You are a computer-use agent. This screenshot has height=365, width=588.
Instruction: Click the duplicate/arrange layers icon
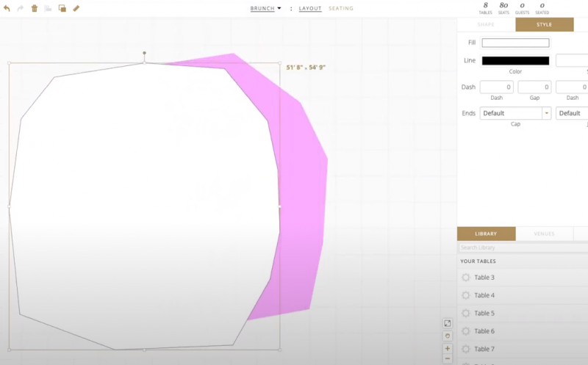click(62, 8)
